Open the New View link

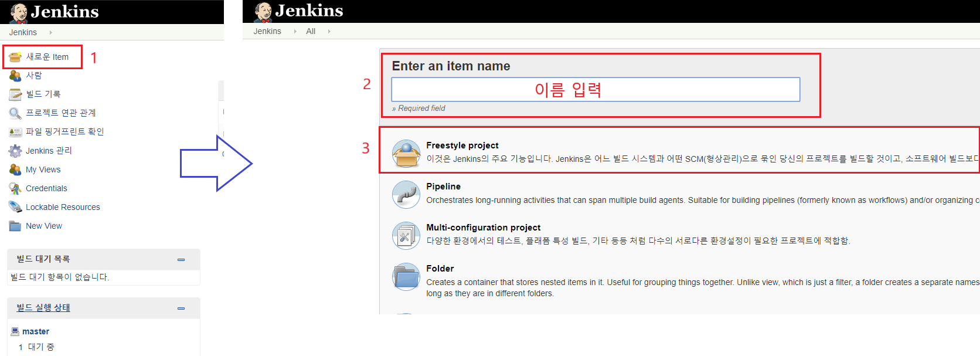[x=44, y=226]
